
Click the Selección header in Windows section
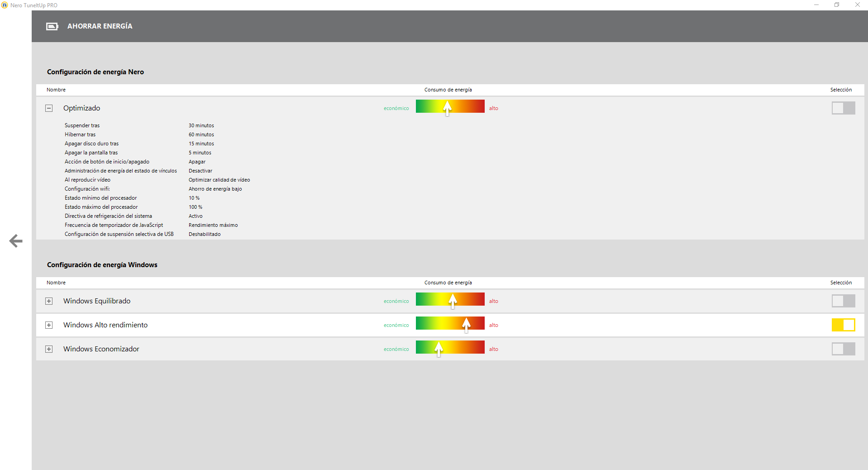tap(841, 283)
